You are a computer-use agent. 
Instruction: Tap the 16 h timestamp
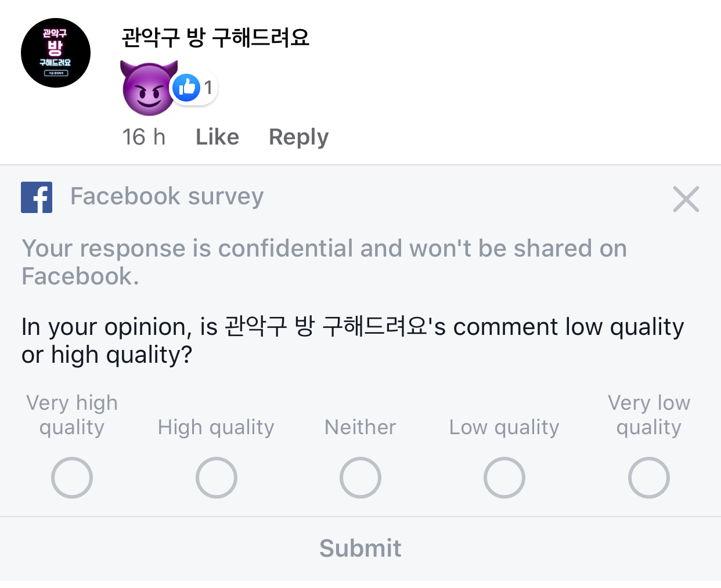point(143,137)
